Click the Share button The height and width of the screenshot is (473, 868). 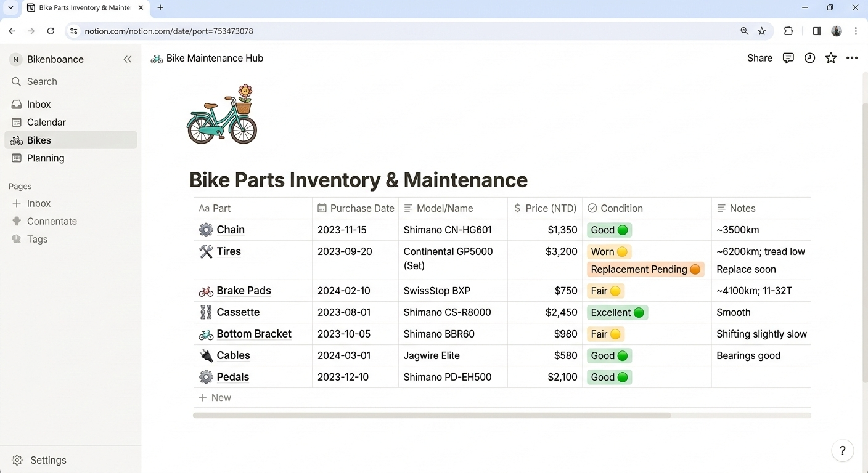coord(759,58)
